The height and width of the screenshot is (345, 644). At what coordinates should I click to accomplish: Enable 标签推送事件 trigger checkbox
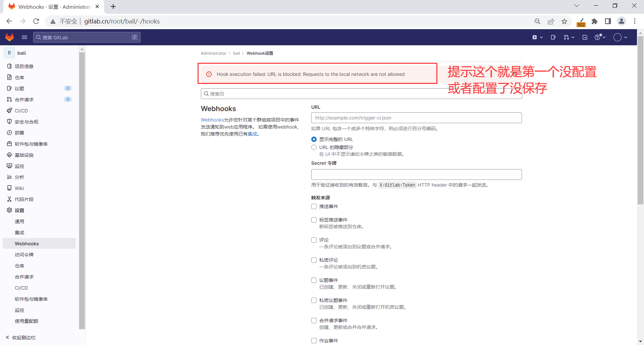(314, 220)
